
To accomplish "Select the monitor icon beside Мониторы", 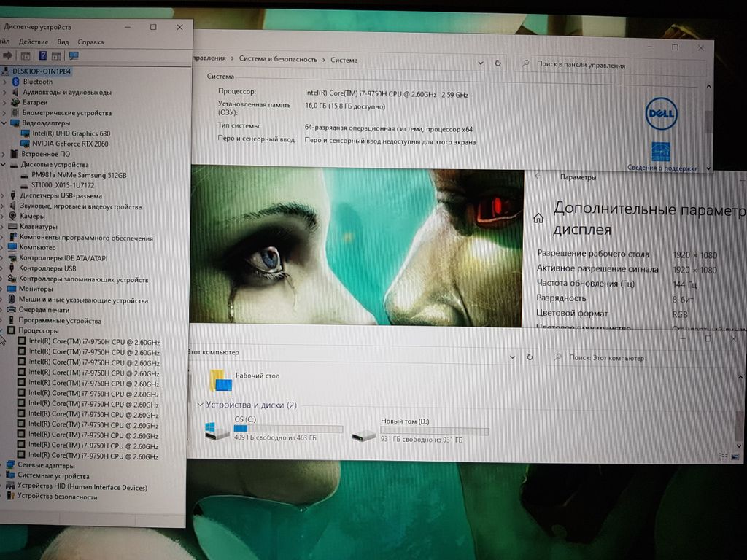I will (12, 289).
